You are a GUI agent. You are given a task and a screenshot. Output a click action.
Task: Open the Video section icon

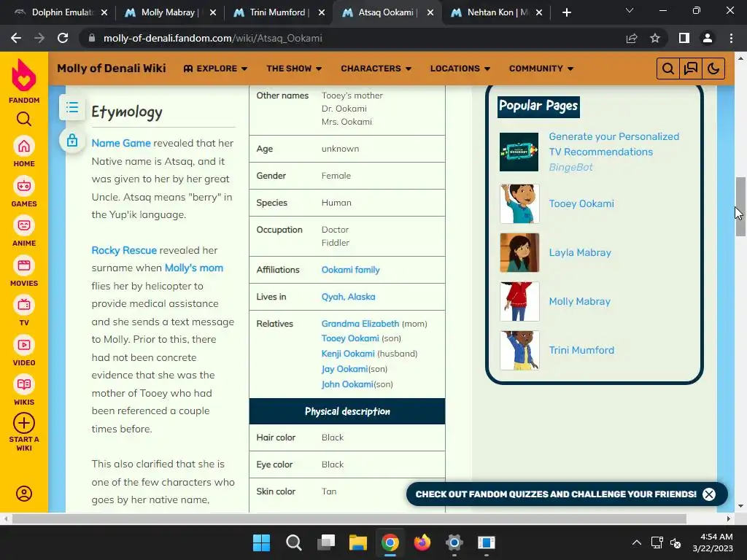pyautogui.click(x=24, y=345)
